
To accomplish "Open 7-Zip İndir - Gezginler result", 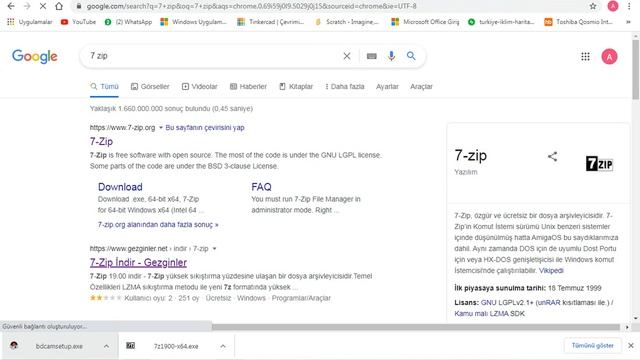I will point(138,262).
